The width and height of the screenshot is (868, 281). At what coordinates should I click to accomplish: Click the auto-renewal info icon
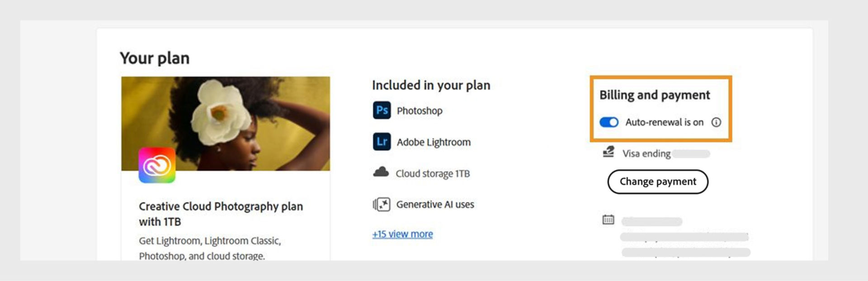[x=716, y=122]
